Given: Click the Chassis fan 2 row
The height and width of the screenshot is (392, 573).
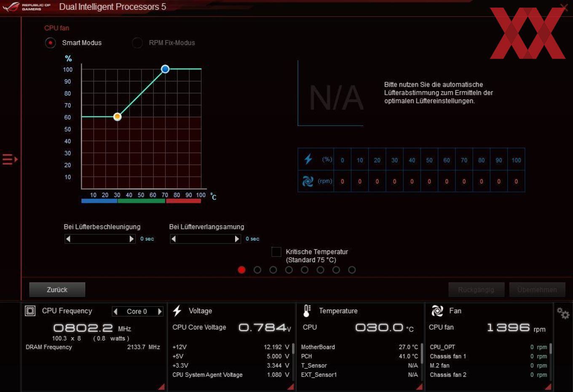Looking at the screenshot, I should (x=488, y=375).
